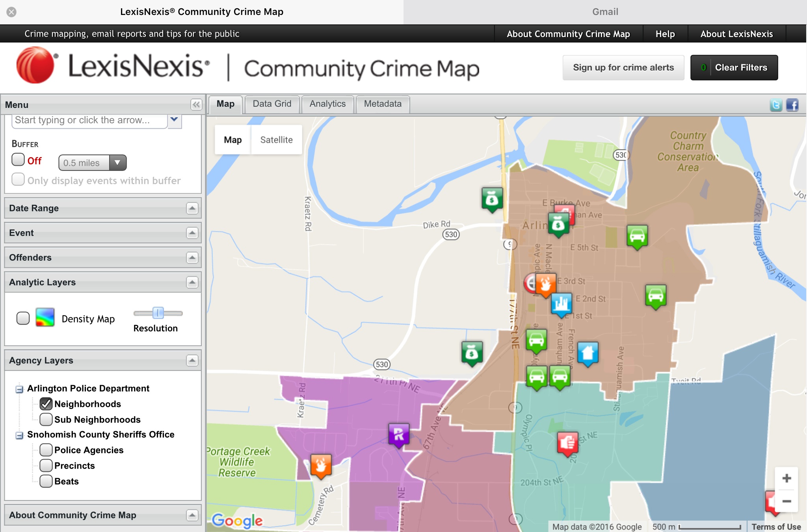807x532 pixels.
Task: Expand the Date Range section
Action: pos(192,208)
